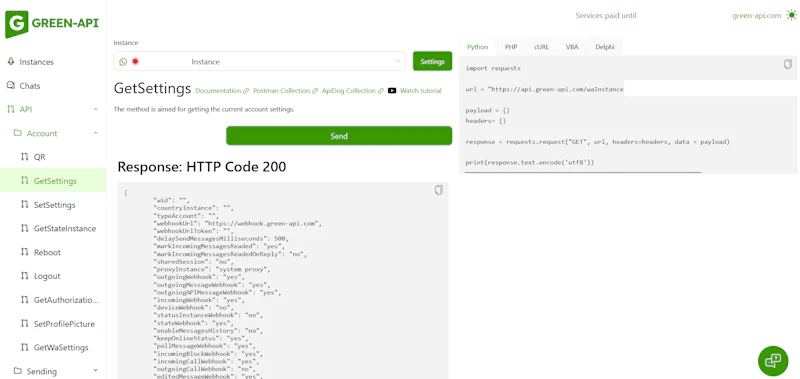The image size is (800, 379).
Task: Click the webhookUrl line in response
Action: 237,223
